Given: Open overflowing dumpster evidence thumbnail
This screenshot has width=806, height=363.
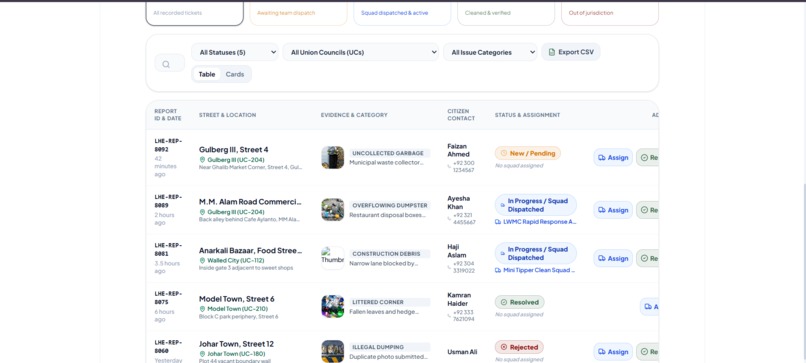Looking at the screenshot, I should coord(333,210).
